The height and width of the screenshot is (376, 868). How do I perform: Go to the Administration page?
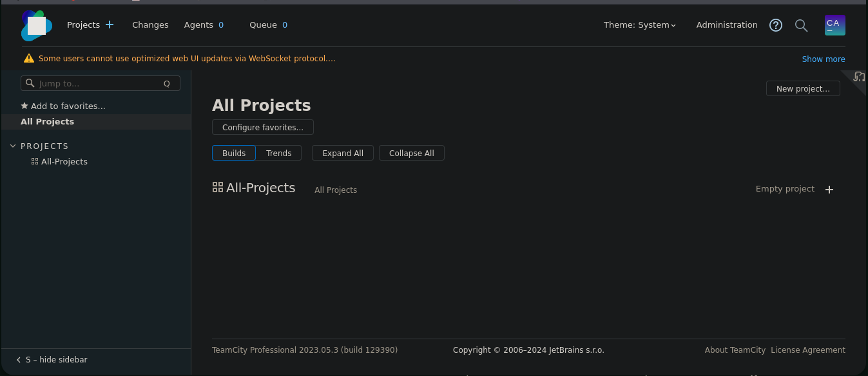coord(727,25)
